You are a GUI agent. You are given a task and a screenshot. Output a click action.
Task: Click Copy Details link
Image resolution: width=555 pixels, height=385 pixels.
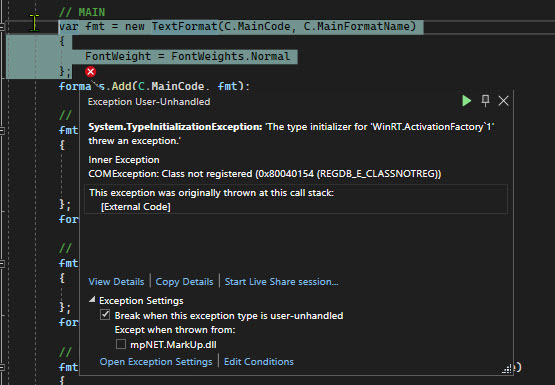click(x=184, y=282)
